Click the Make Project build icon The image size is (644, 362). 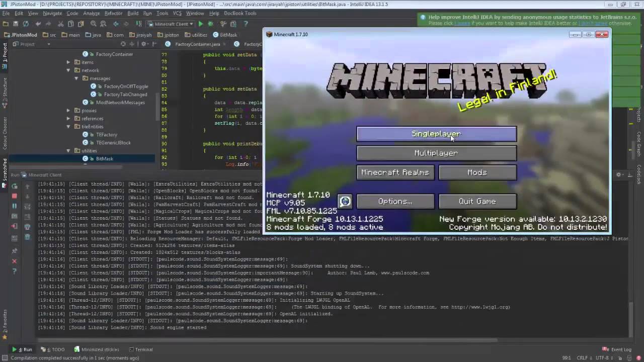[139, 24]
